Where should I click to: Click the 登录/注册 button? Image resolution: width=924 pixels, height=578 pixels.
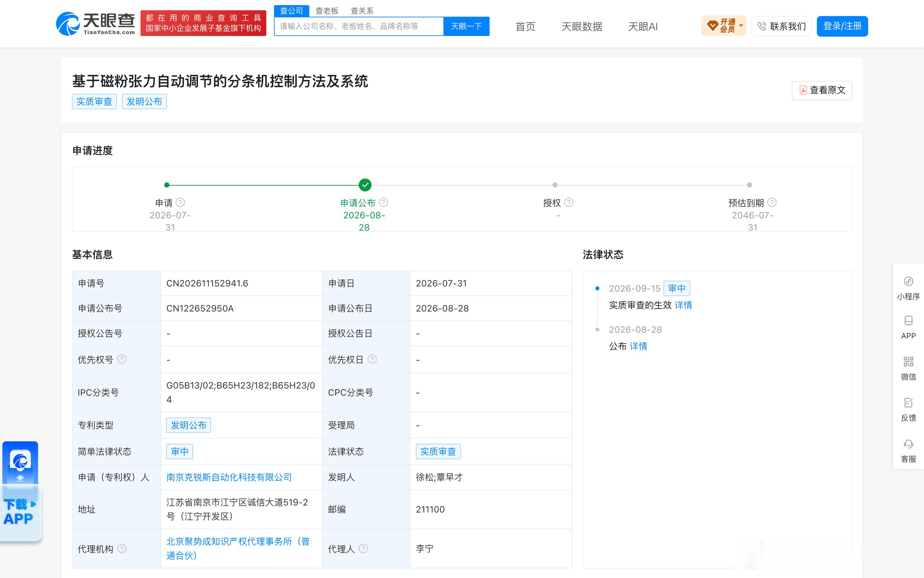click(x=842, y=26)
